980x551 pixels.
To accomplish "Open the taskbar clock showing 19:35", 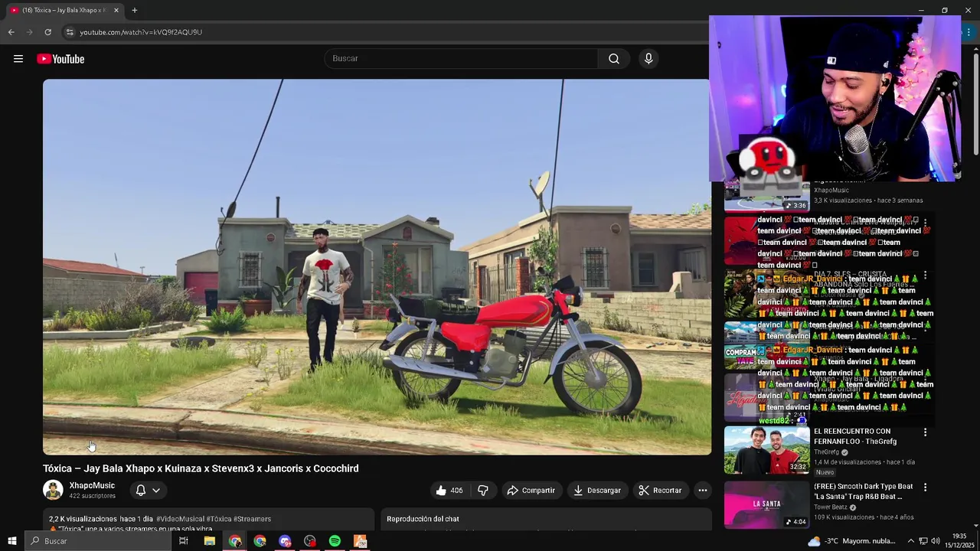I will pos(960,540).
